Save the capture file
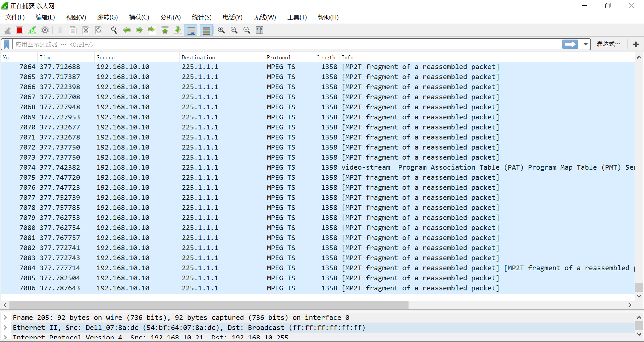Image resolution: width=644 pixels, height=342 pixels. pos(73,31)
